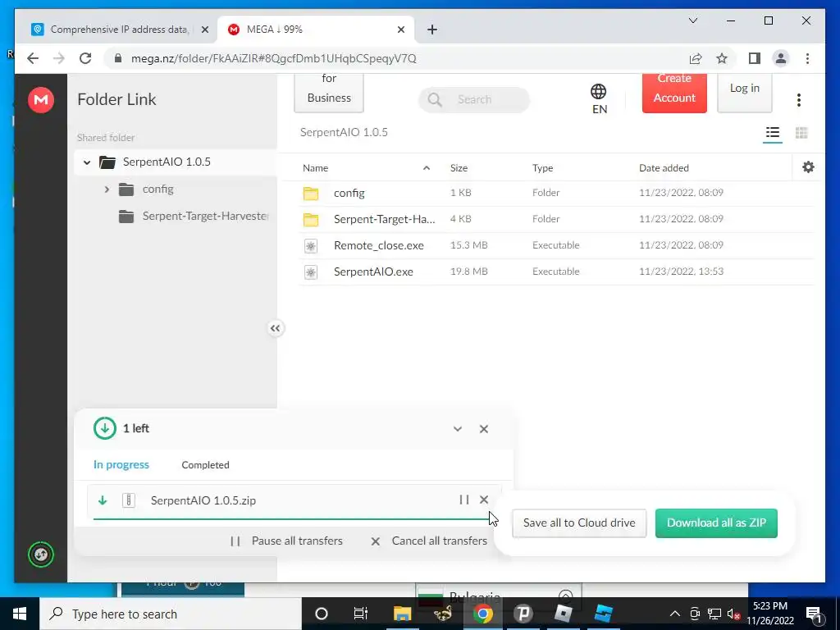The width and height of the screenshot is (840, 630).
Task: Close the MEGA browser tab
Action: pyautogui.click(x=400, y=30)
